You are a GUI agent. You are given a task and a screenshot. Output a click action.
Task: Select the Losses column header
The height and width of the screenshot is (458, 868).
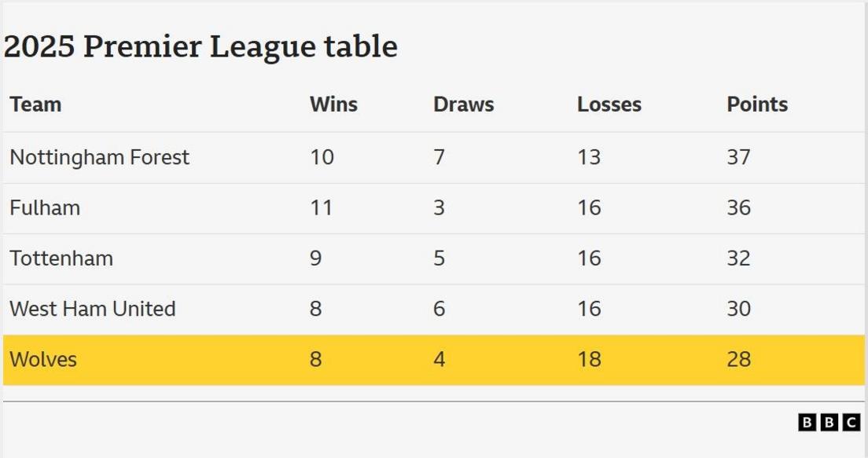tap(609, 104)
